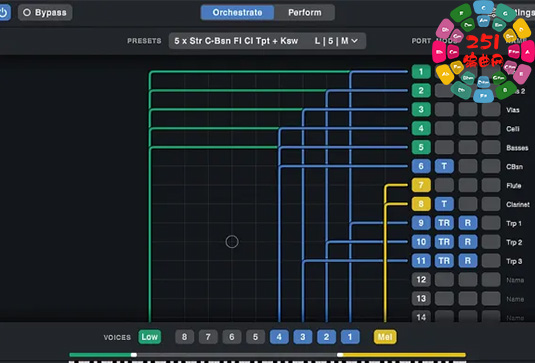The height and width of the screenshot is (363, 535).
Task: Select blue voice 1 button
Action: [x=350, y=337]
